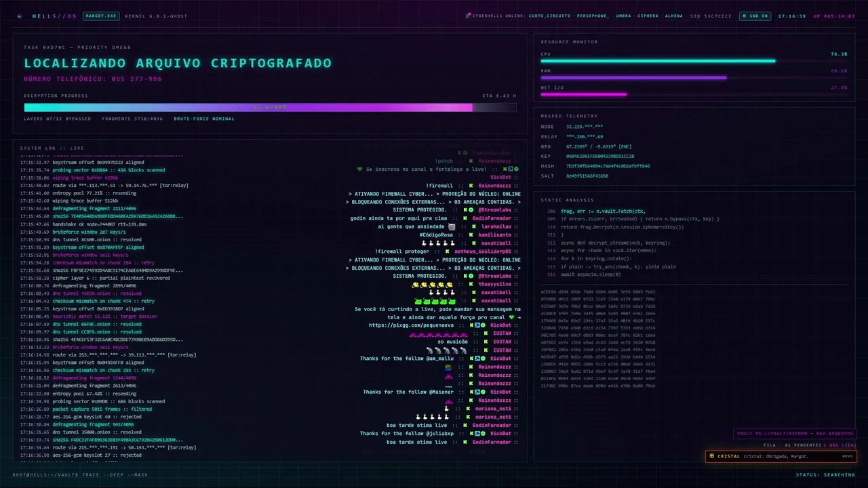Click the Kick badge beside larahmilao

(475, 226)
